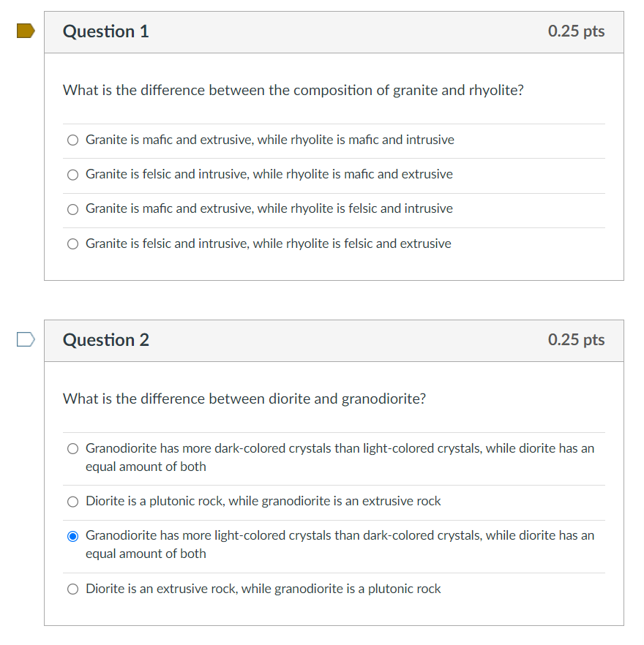Image resolution: width=644 pixels, height=645 pixels.
Task: Unflag Question 1 using the filled flag icon
Action: [x=26, y=31]
